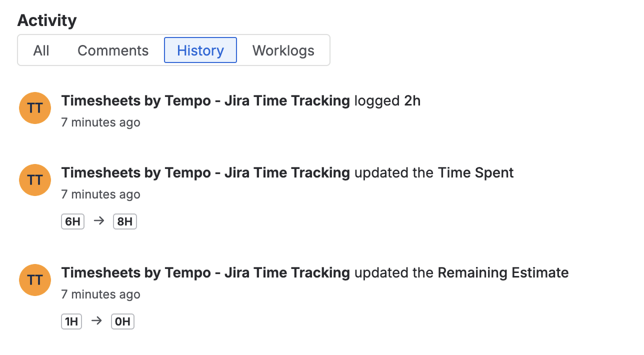
Task: Click the 0H remaining estimate chip
Action: pos(122,321)
